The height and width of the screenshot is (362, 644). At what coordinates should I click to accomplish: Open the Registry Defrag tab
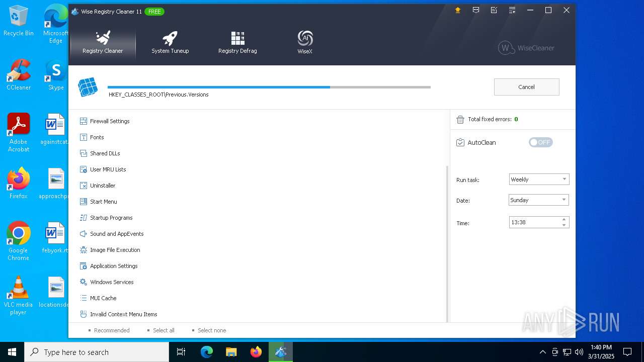(x=237, y=43)
